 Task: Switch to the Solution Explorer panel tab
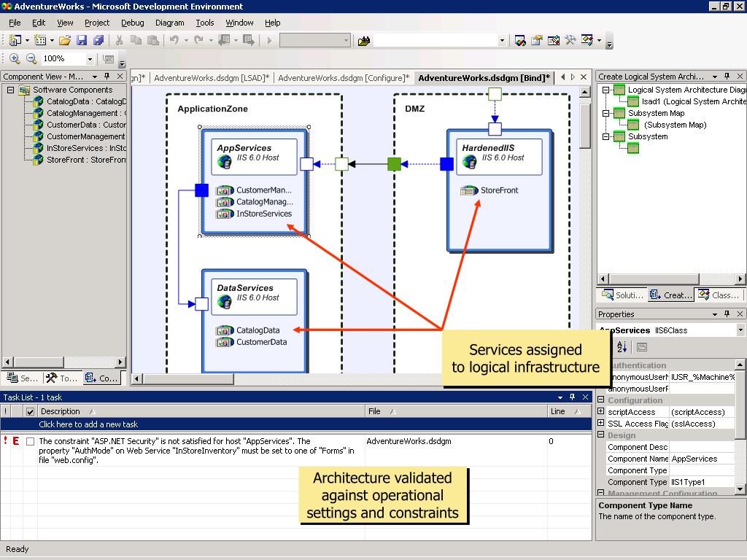point(622,295)
